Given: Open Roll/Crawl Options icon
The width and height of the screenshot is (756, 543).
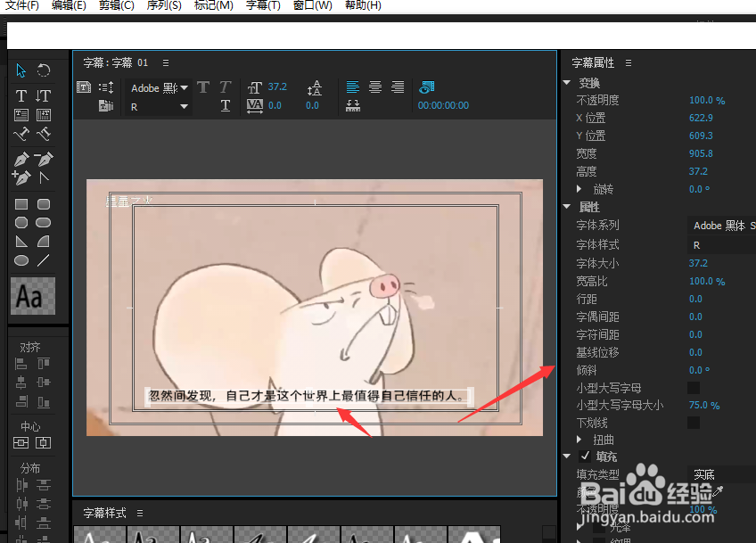Looking at the screenshot, I should pyautogui.click(x=106, y=87).
